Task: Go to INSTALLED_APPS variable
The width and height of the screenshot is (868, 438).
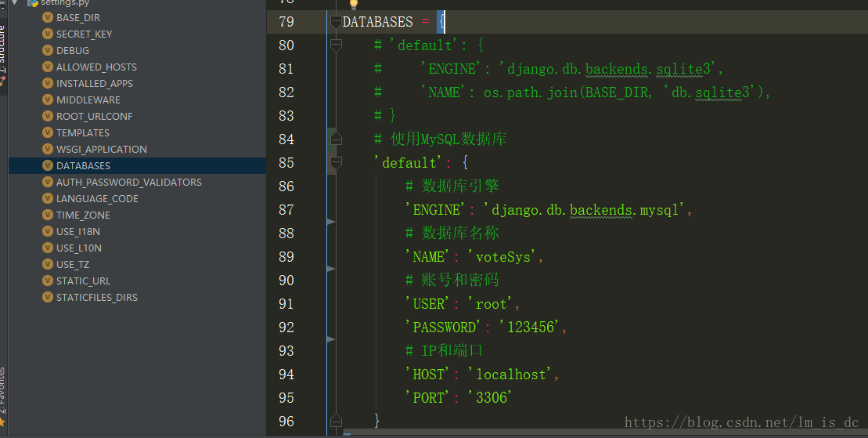Action: pos(95,84)
